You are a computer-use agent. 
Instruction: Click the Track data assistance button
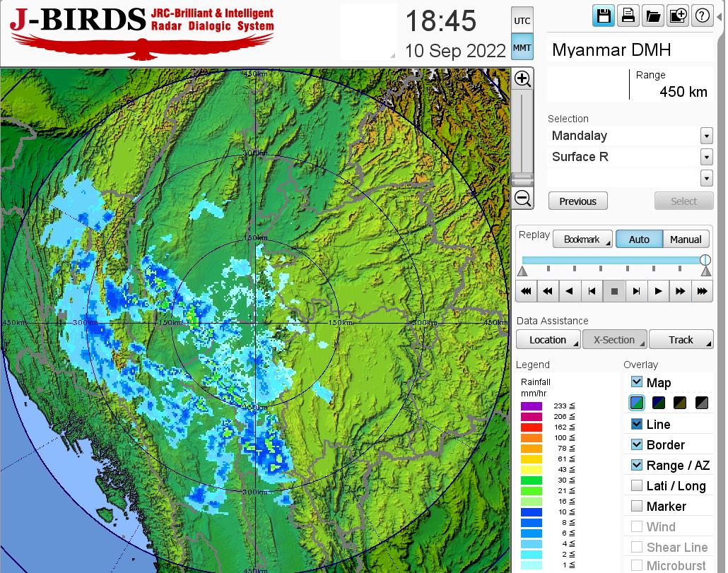point(681,340)
